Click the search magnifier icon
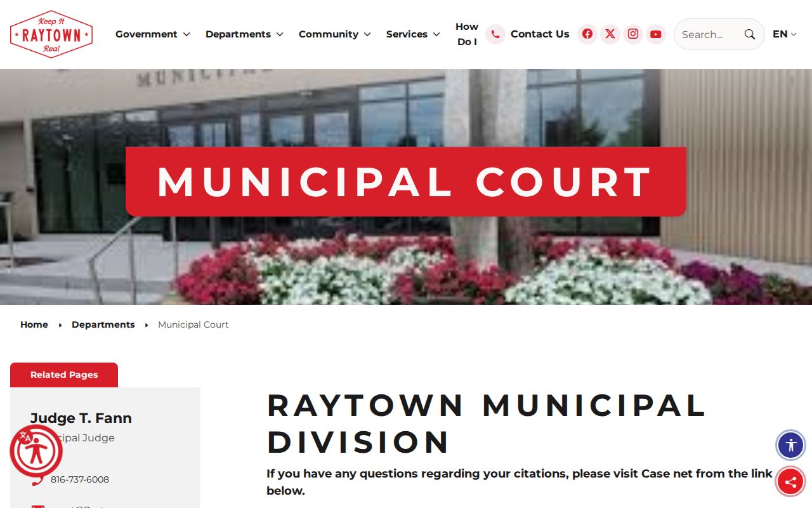812x508 pixels. click(750, 34)
